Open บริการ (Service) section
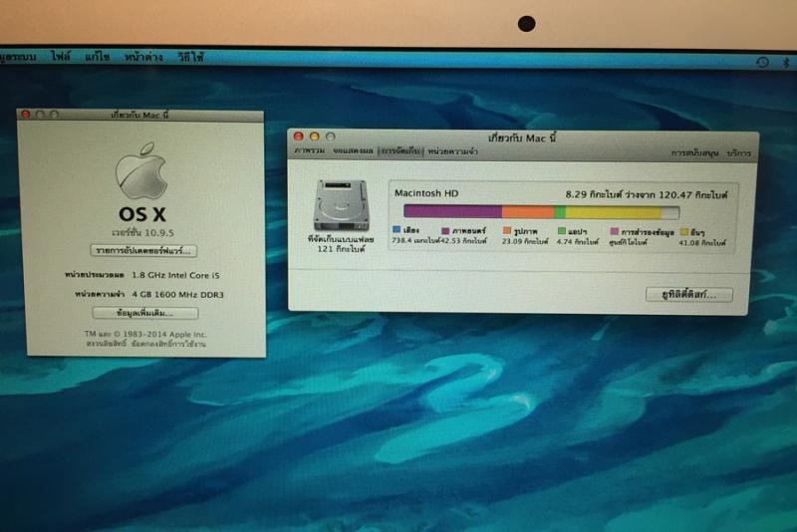 click(x=738, y=153)
